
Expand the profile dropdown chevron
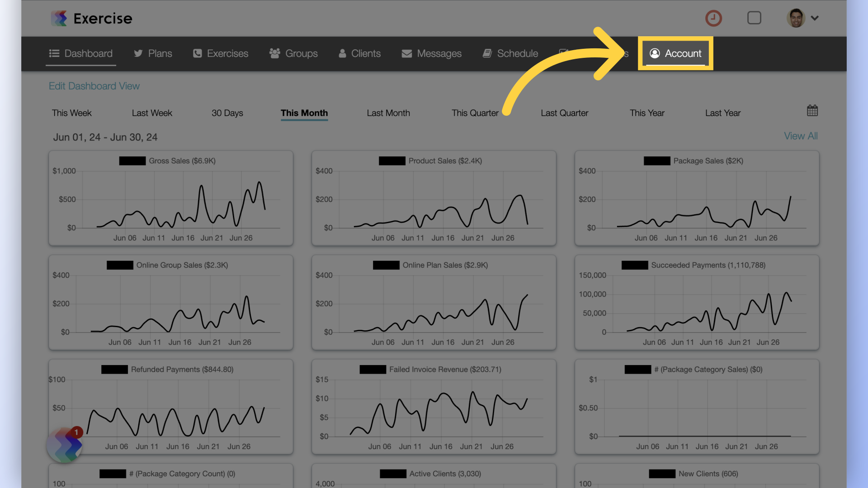coord(815,18)
